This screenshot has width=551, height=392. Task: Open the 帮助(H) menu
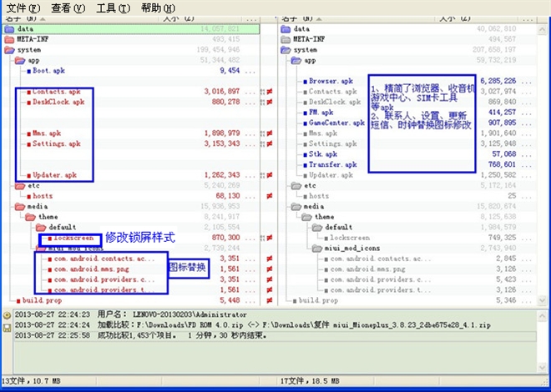[x=158, y=8]
